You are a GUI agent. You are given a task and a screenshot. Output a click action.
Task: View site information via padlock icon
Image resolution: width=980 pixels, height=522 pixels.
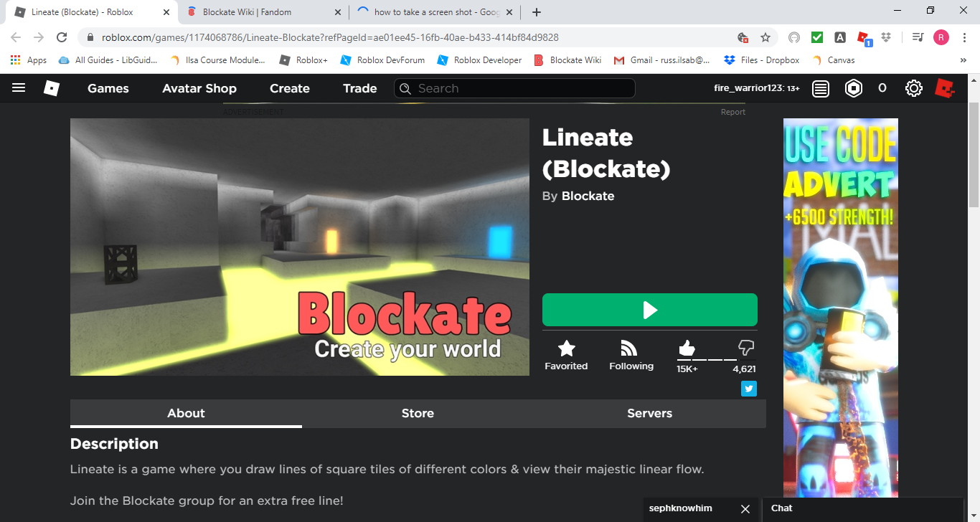[x=90, y=37]
